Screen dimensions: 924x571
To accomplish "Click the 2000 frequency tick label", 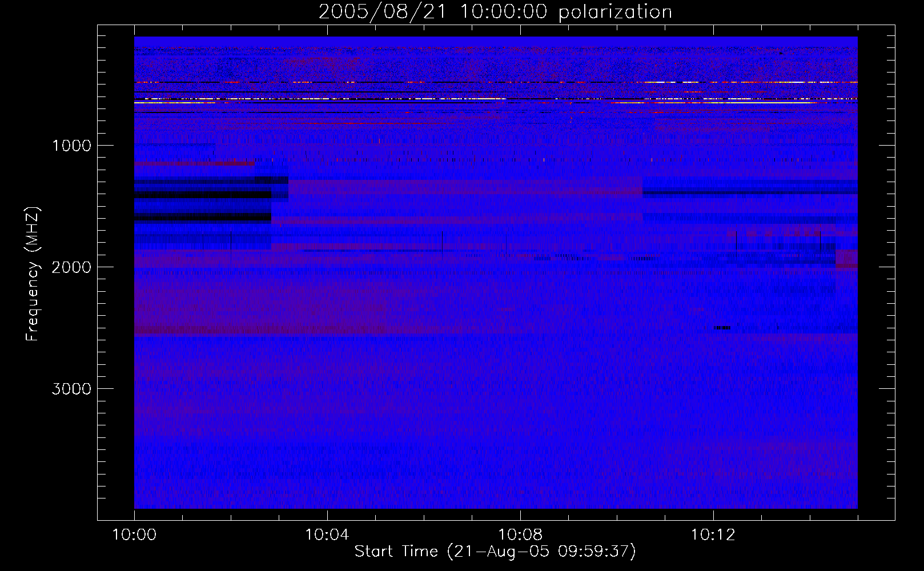I will [x=71, y=267].
